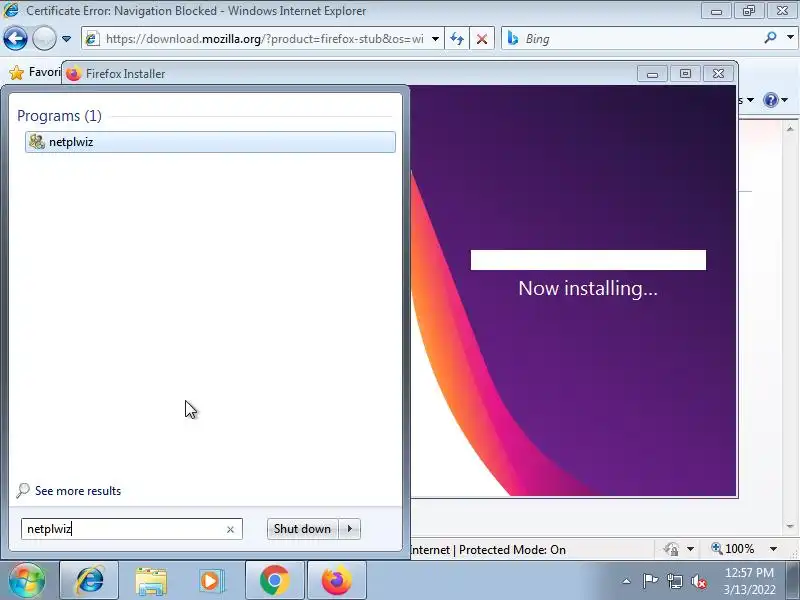Open Windows Explorer folder on taskbar
This screenshot has width=800, height=600.
(151, 582)
